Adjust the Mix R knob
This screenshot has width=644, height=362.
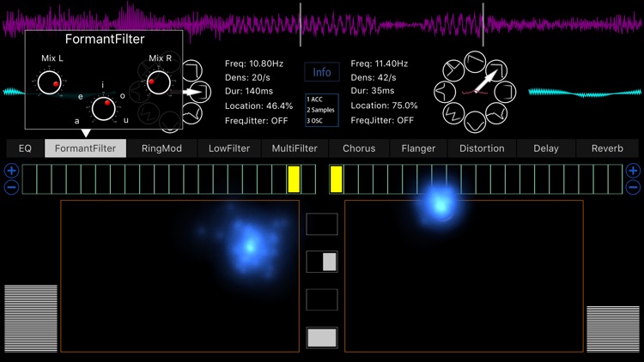pos(159,82)
